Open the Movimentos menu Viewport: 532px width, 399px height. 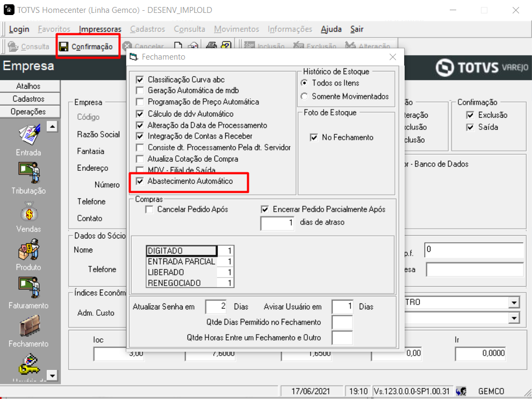click(x=236, y=29)
